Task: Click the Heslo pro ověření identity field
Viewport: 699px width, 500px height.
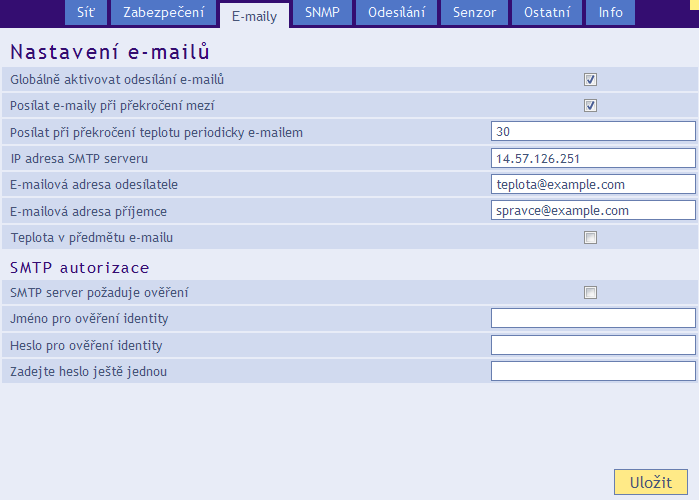Action: coord(593,345)
